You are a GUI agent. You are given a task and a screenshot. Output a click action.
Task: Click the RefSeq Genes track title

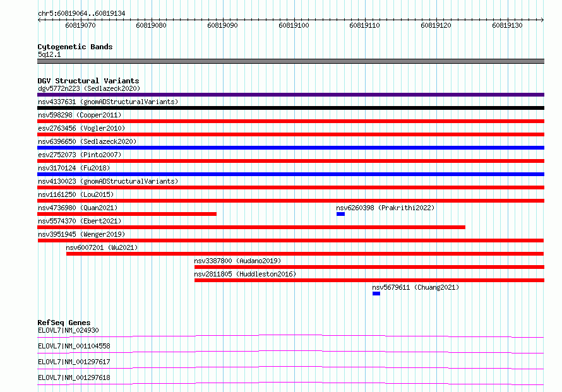pyautogui.click(x=64, y=323)
